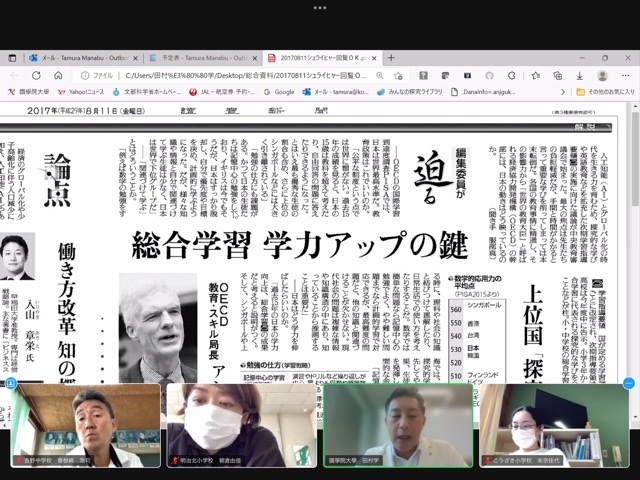The width and height of the screenshot is (640, 480).
Task: Select the 20170811シュライヒャー PDF tab
Action: [x=322, y=58]
